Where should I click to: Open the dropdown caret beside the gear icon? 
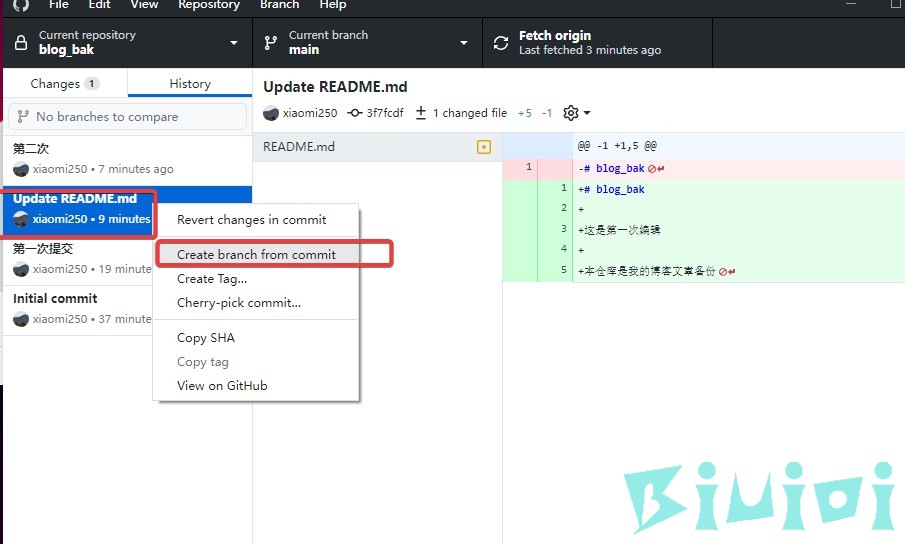587,113
